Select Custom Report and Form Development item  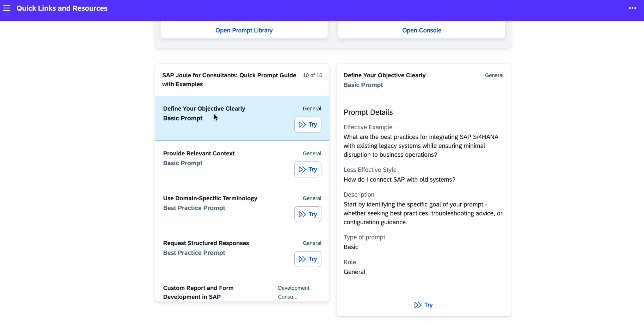click(242, 289)
